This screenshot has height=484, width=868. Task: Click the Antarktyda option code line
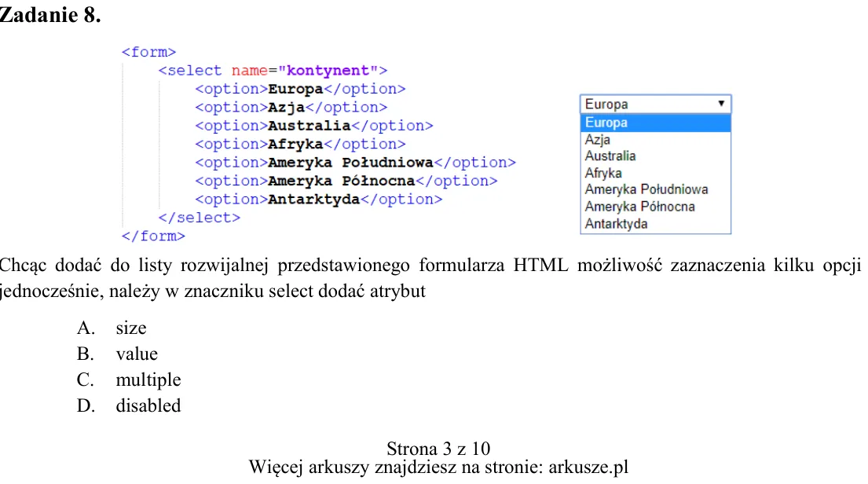(x=319, y=200)
